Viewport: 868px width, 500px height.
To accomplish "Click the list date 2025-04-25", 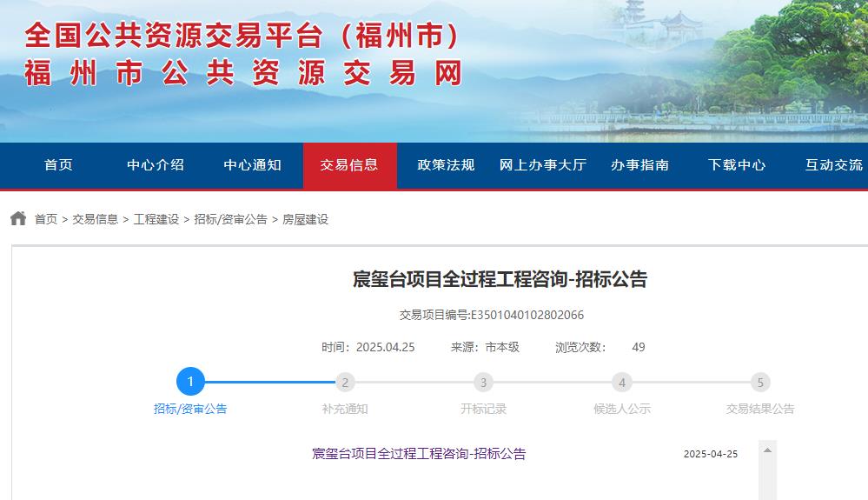I will pyautogui.click(x=711, y=454).
